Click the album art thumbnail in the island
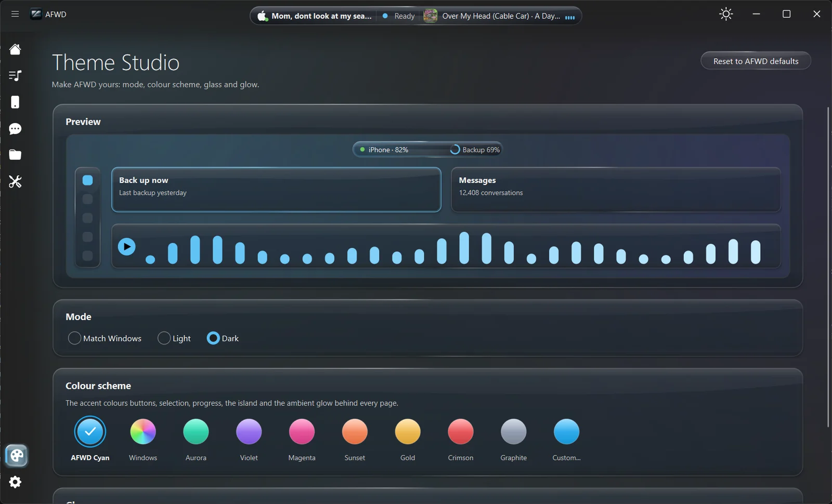832x504 pixels. tap(430, 16)
